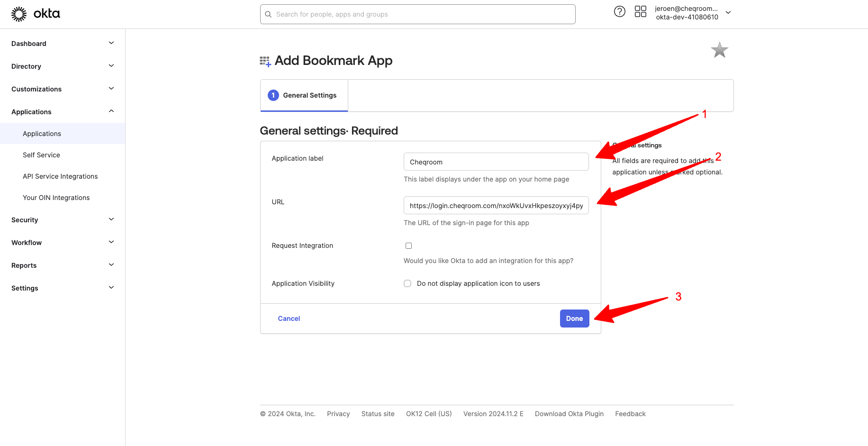Open the help question mark icon

[619, 12]
